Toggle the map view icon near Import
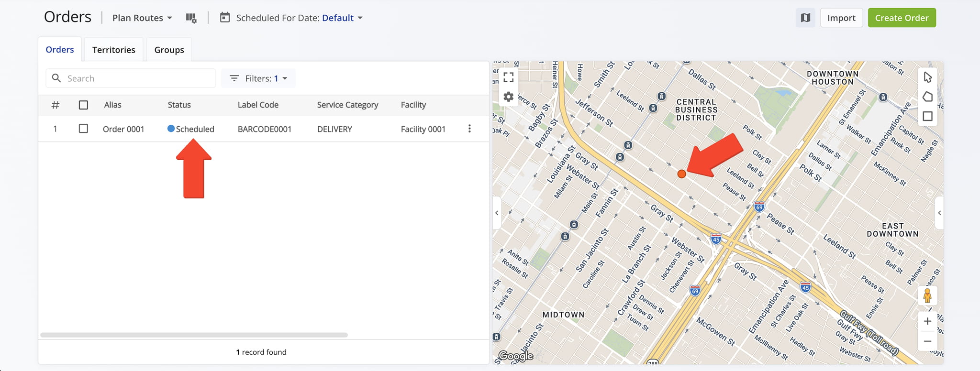The image size is (980, 371). tap(806, 18)
